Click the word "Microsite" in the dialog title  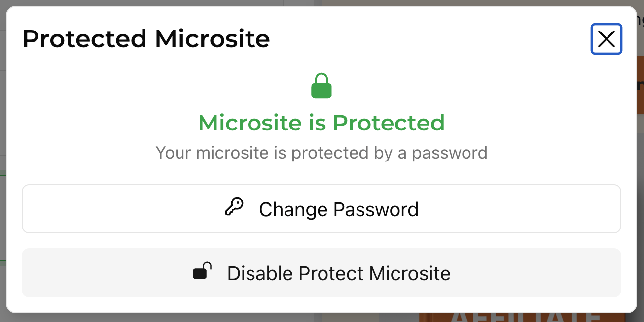[x=212, y=39]
